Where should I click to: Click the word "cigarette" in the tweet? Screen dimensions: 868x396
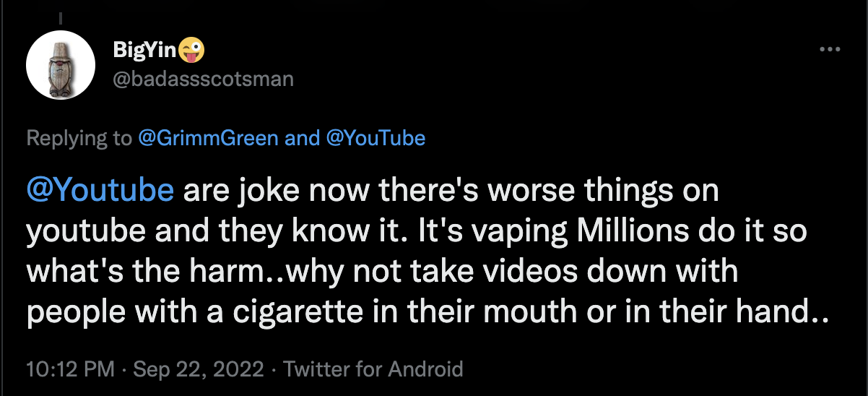pyautogui.click(x=292, y=314)
